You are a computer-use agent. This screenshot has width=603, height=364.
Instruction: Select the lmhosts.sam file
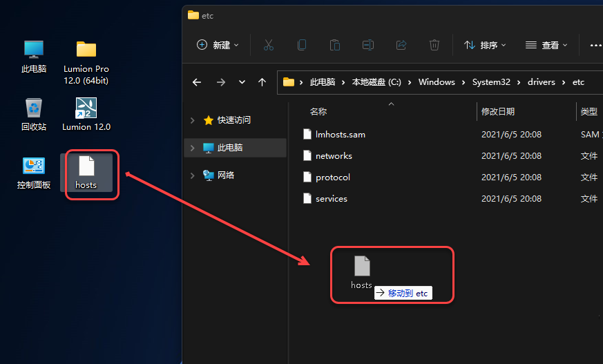[341, 135]
